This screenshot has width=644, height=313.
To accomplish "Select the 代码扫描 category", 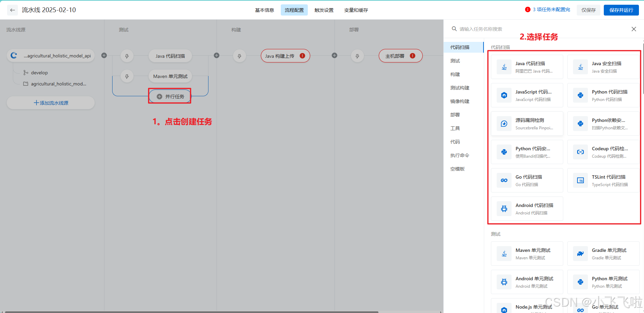I will pyautogui.click(x=464, y=47).
